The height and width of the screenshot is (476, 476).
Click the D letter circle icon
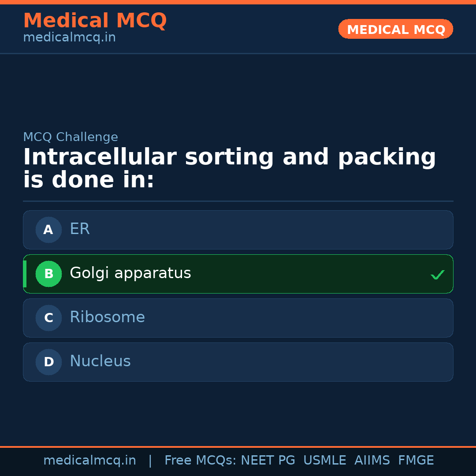48,362
